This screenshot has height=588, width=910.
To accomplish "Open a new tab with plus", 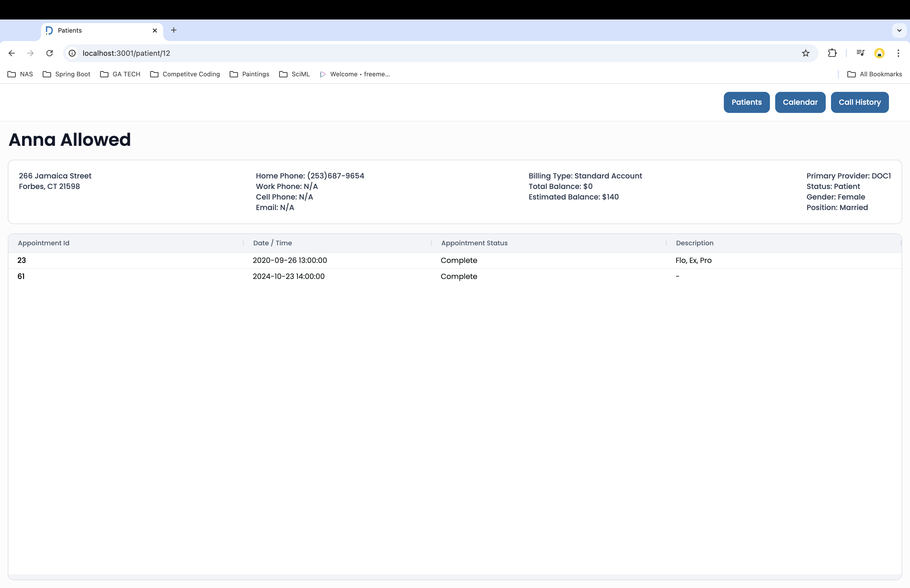I will [174, 30].
